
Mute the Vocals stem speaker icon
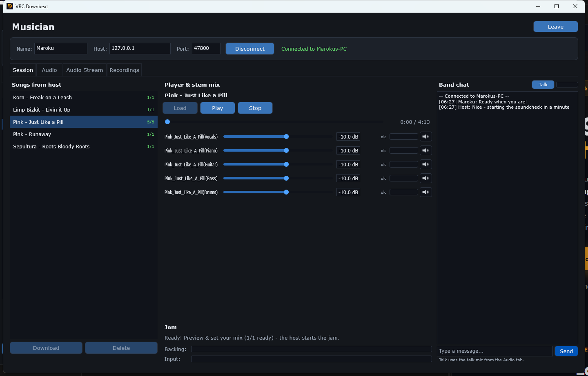425,137
